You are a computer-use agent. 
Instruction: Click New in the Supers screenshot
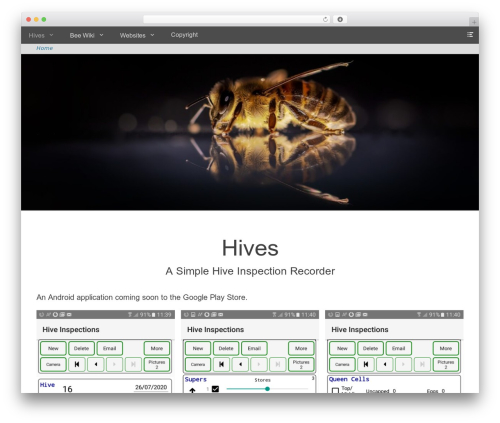[x=198, y=348]
